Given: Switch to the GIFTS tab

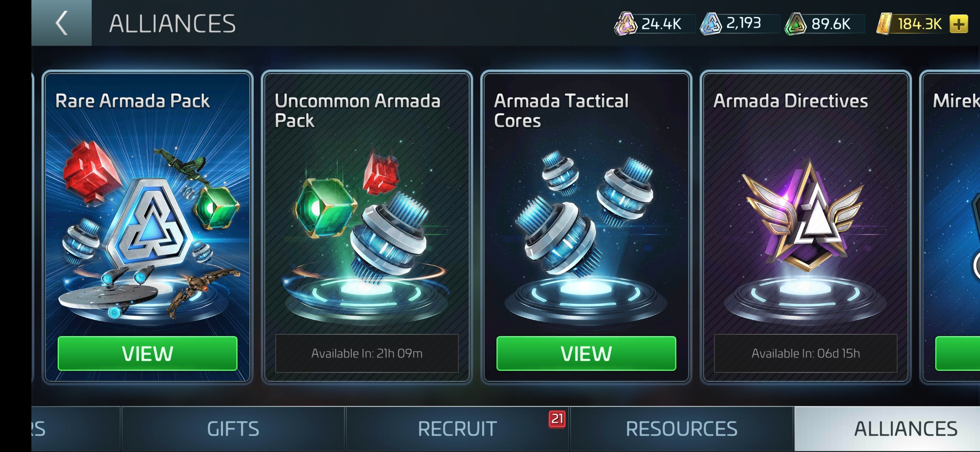Looking at the screenshot, I should click(233, 429).
